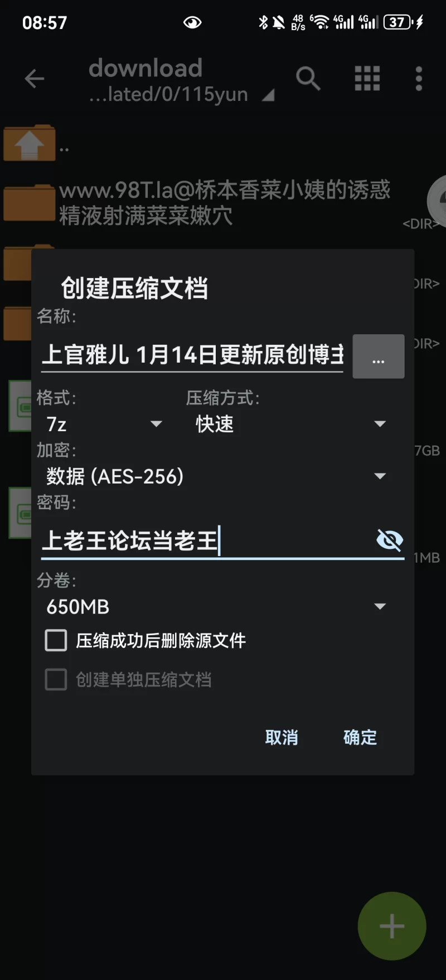
Task: Tap the 取消 cancel button
Action: coord(282,738)
